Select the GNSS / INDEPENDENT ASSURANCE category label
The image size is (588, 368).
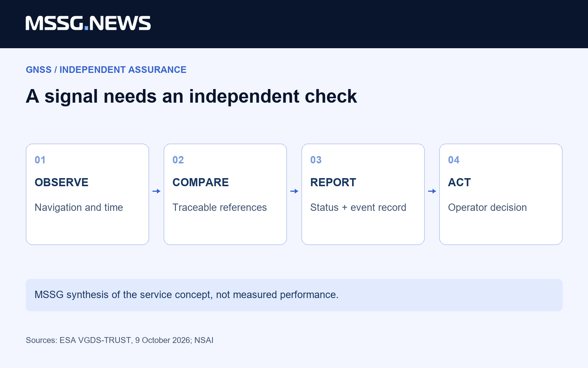coord(106,70)
